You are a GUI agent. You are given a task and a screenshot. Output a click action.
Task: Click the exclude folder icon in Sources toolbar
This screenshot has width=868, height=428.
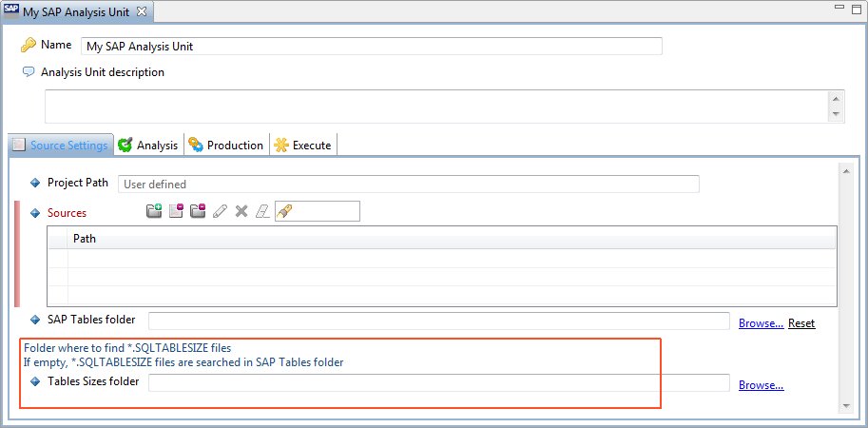tap(198, 211)
